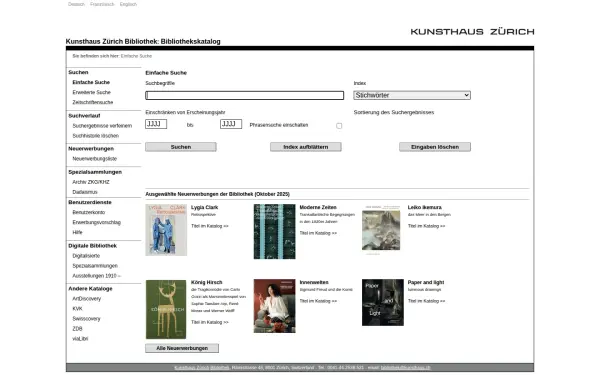The height and width of the screenshot is (375, 600).
Task: Click the library email footer link
Action: coord(406,367)
